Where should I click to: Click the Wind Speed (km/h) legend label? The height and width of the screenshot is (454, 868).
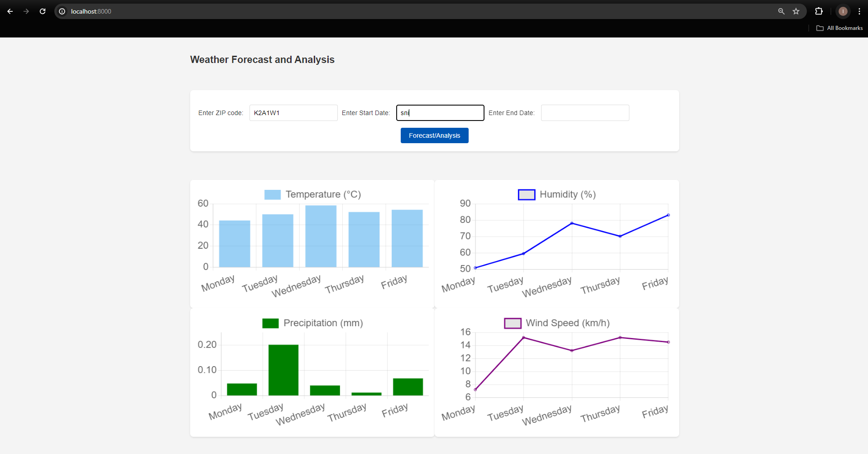click(568, 323)
